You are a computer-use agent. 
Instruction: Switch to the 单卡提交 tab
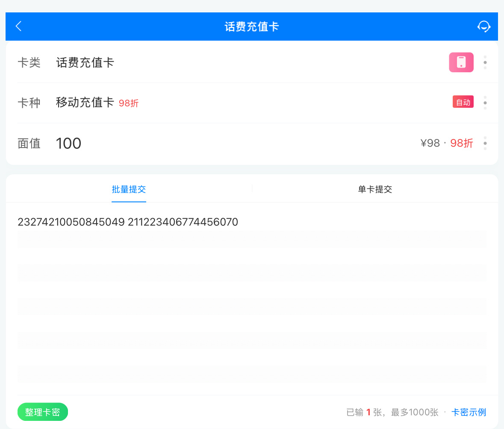click(375, 189)
